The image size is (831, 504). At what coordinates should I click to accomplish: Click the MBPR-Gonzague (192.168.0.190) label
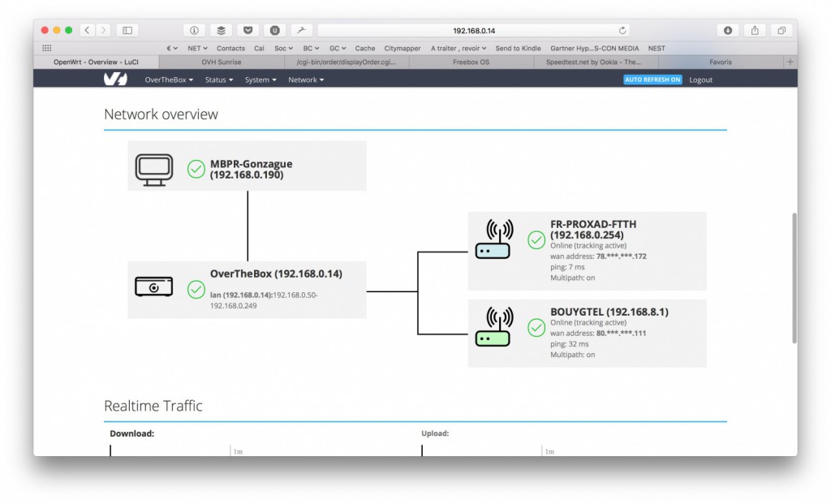252,169
